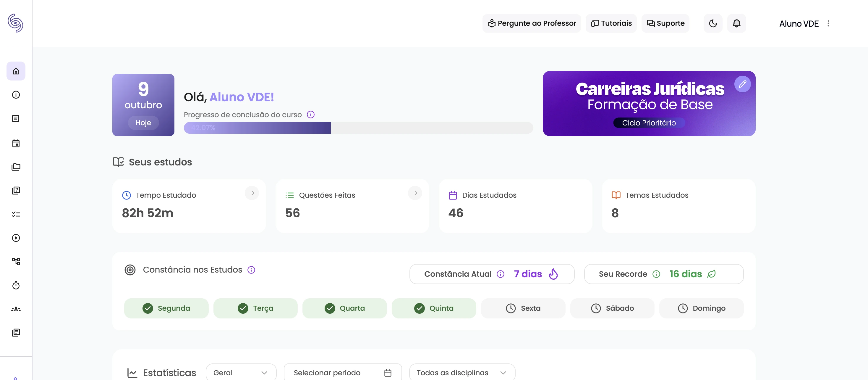Toggle Domingo in the study constancy row
This screenshot has height=380, width=868.
point(701,308)
